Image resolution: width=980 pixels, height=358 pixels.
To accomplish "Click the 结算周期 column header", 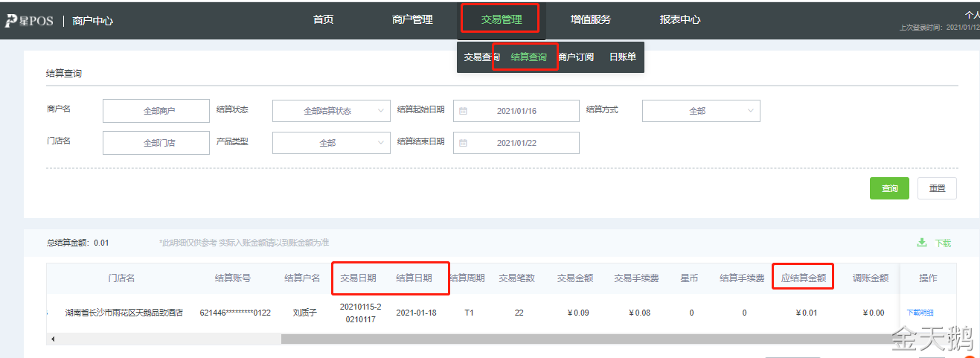I will [467, 278].
